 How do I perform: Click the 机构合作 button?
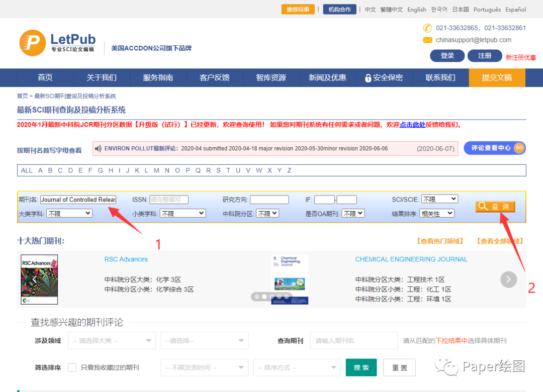340,10
